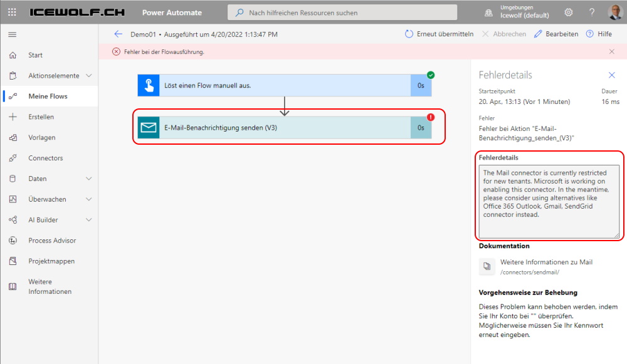Click the documentation copy icon
Screen dimensions: 627x364
click(487, 266)
